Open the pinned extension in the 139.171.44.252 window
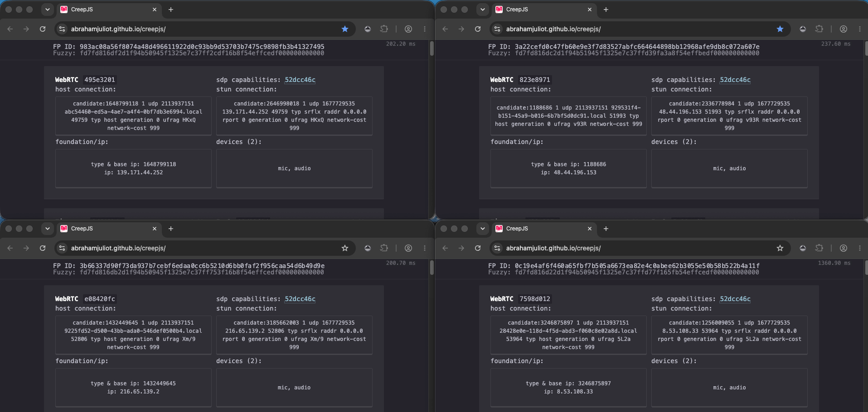The height and width of the screenshot is (412, 868). coord(368,29)
